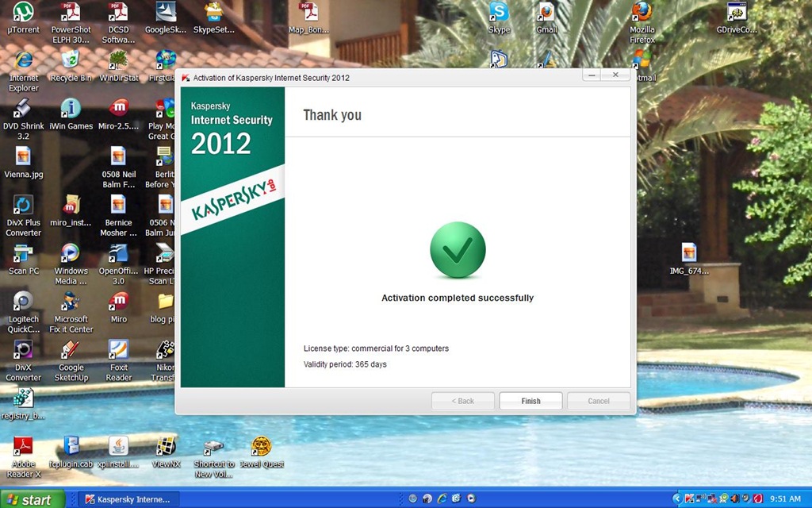This screenshot has height=508, width=812.
Task: Launch DivX Converter shortcut
Action: click(23, 361)
